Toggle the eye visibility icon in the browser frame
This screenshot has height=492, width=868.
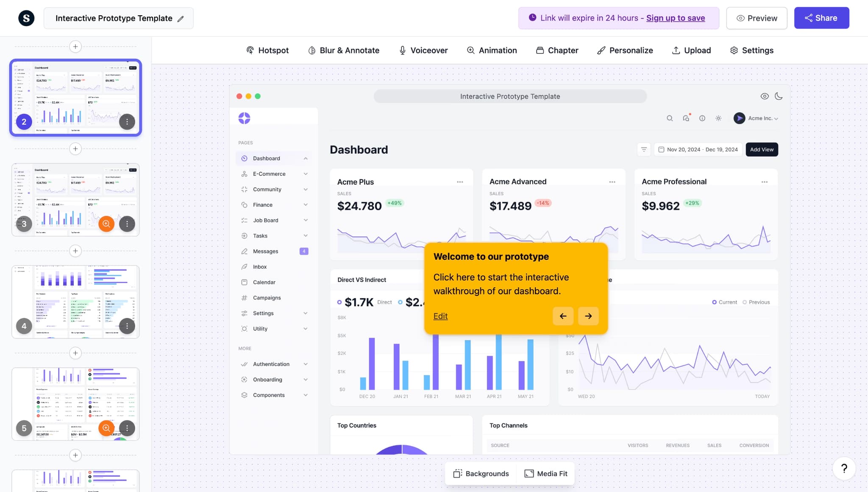(765, 96)
